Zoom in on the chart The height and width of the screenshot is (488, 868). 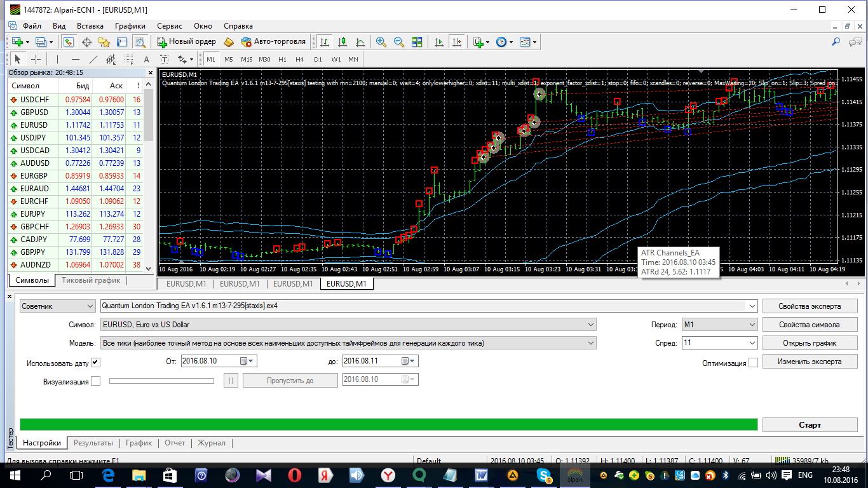click(x=381, y=41)
